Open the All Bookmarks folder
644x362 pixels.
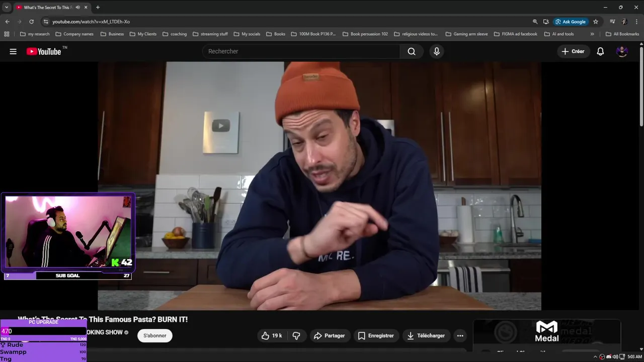pyautogui.click(x=622, y=34)
